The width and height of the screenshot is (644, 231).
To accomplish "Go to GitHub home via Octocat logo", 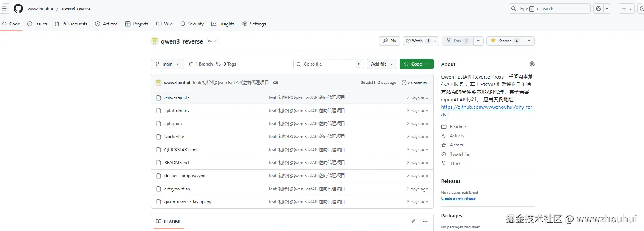I will point(18,8).
